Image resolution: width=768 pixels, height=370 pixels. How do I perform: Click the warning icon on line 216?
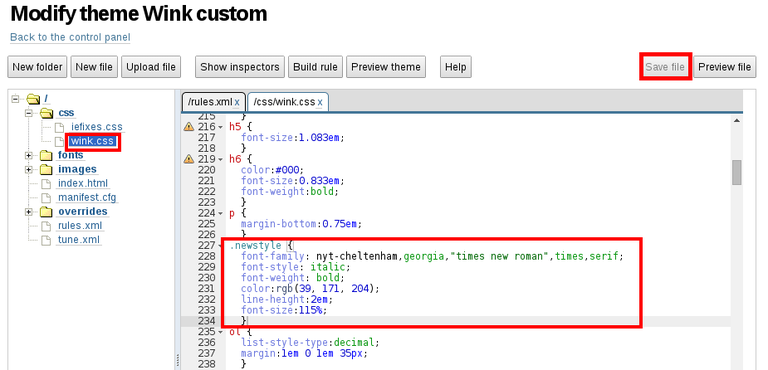pyautogui.click(x=189, y=127)
